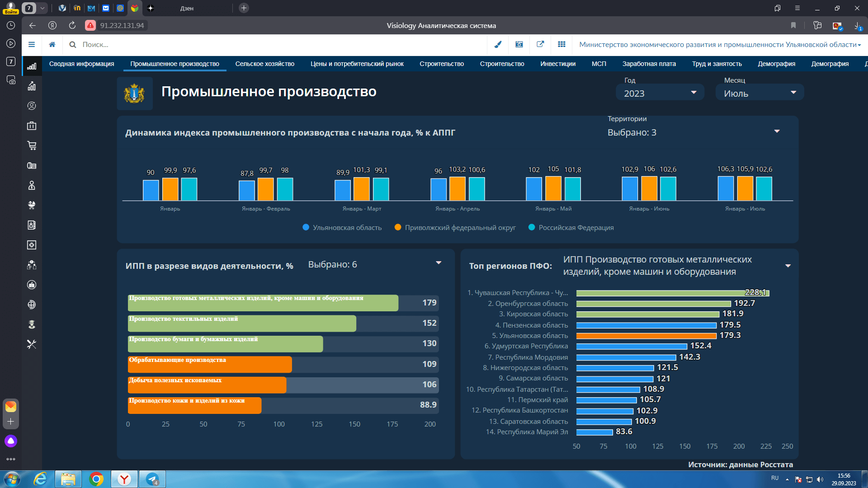The width and height of the screenshot is (868, 488).
Task: Open the grid apps icon
Action: coord(561,44)
